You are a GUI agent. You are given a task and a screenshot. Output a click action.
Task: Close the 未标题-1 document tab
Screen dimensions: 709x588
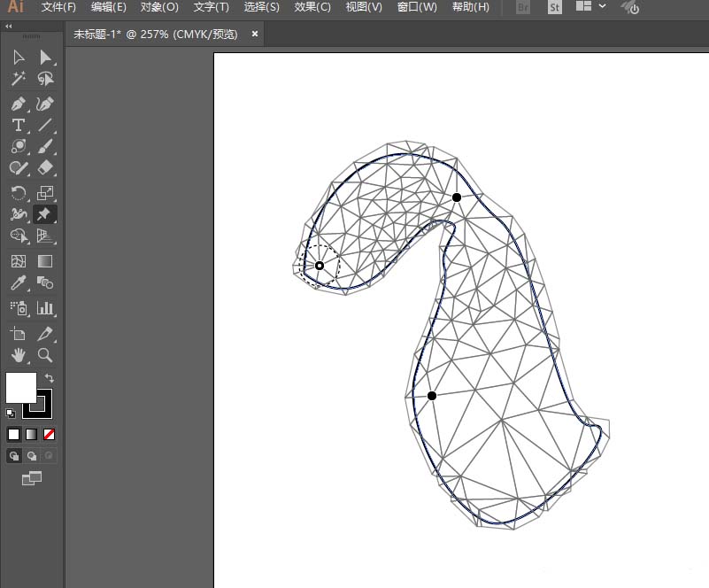255,34
